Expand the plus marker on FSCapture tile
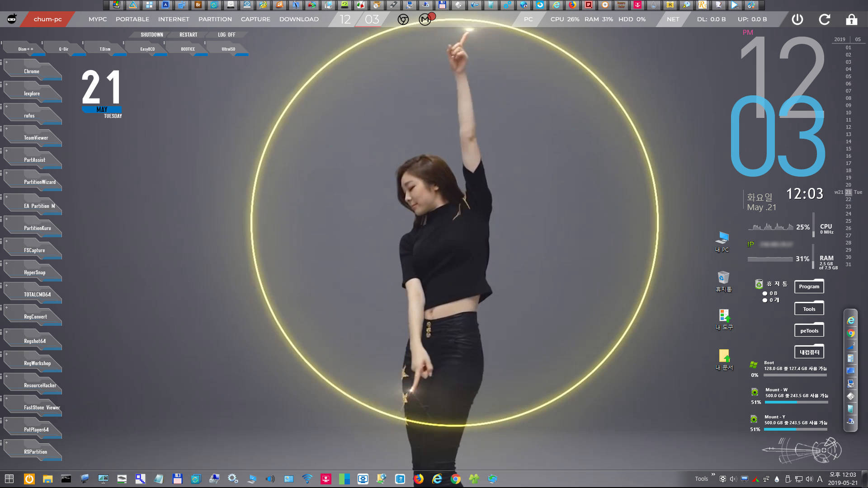The image size is (868, 488). coord(6,241)
